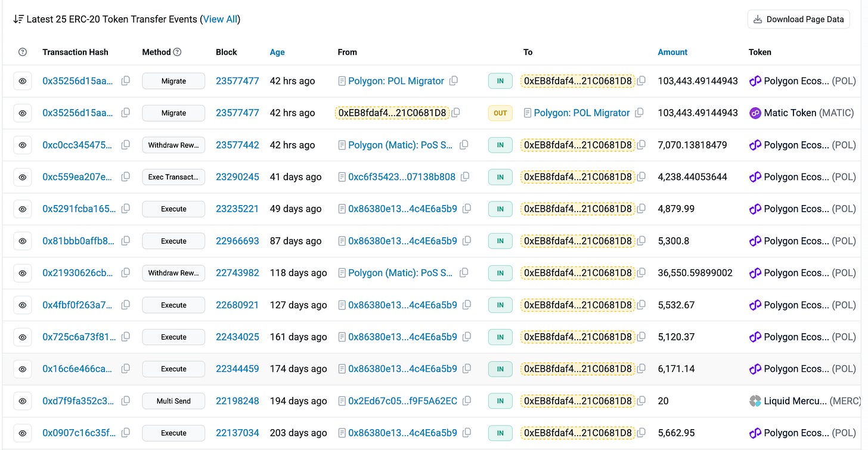Open address 0x2Ed67c05...f9F5A62EC
This screenshot has width=868, height=450.
403,401
